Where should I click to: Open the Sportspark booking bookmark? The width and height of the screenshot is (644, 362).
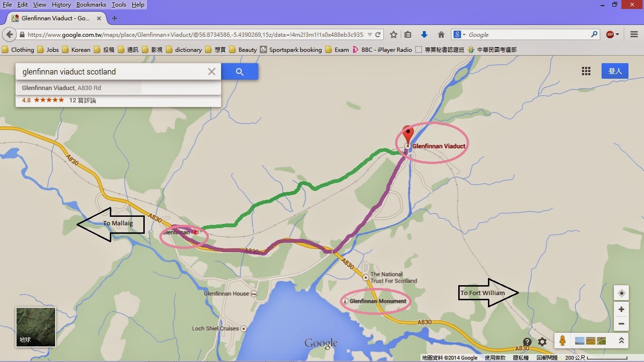291,49
